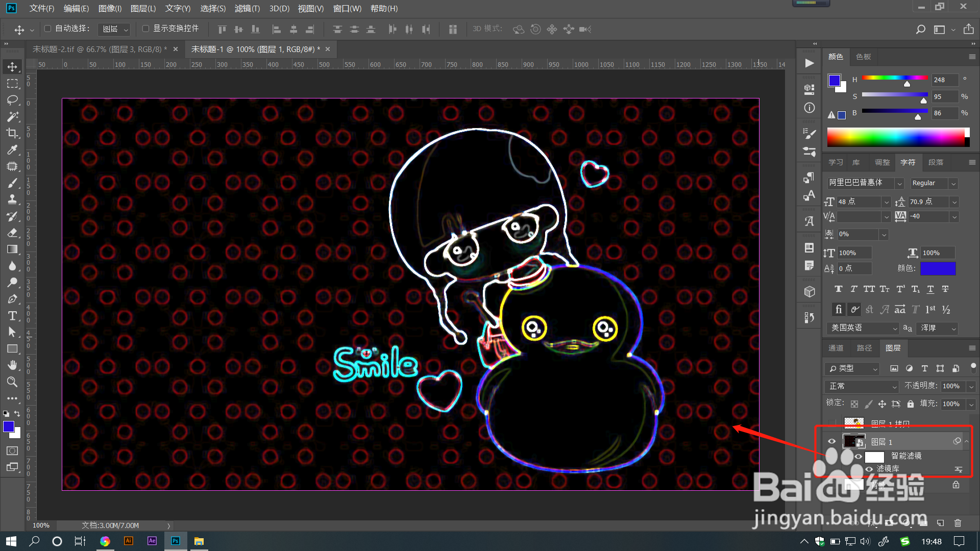Click the search icon in options bar

[x=920, y=30]
